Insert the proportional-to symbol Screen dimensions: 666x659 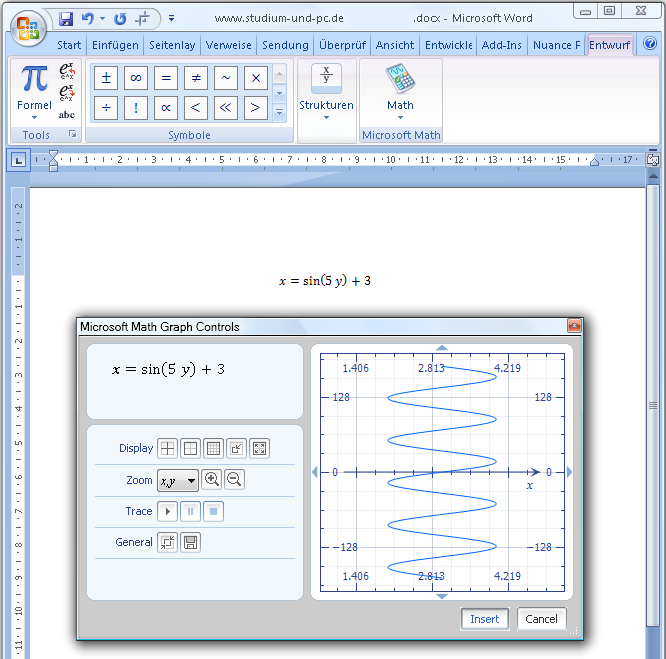166,108
